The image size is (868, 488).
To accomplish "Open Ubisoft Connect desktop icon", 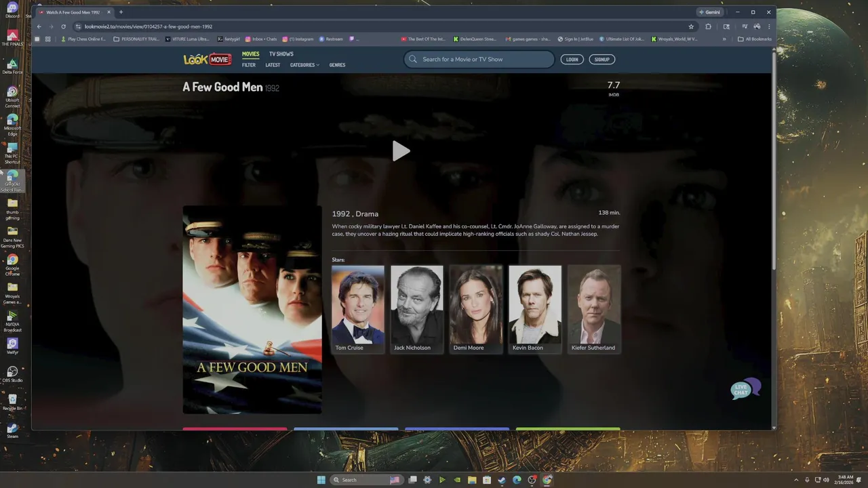I will tap(12, 97).
